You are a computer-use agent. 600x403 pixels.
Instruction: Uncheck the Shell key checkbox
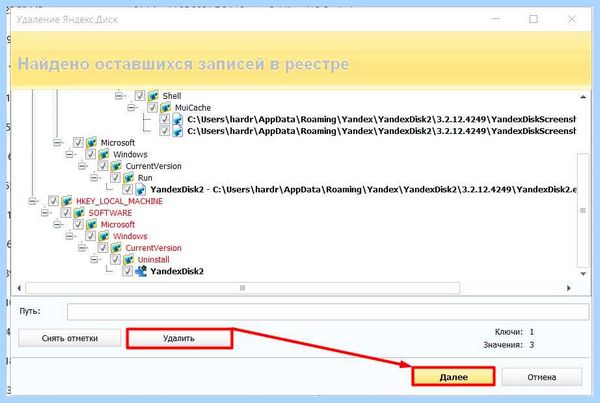(140, 95)
